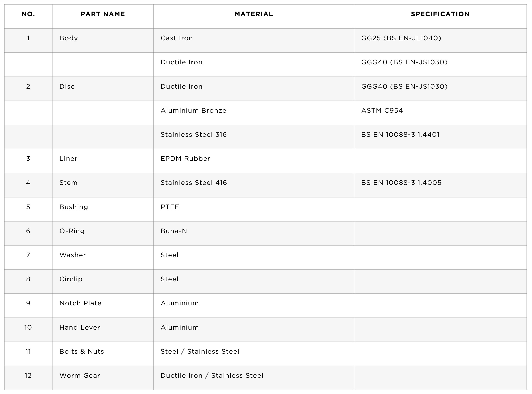Click the PART NAME column header
The image size is (532, 394).
(103, 16)
